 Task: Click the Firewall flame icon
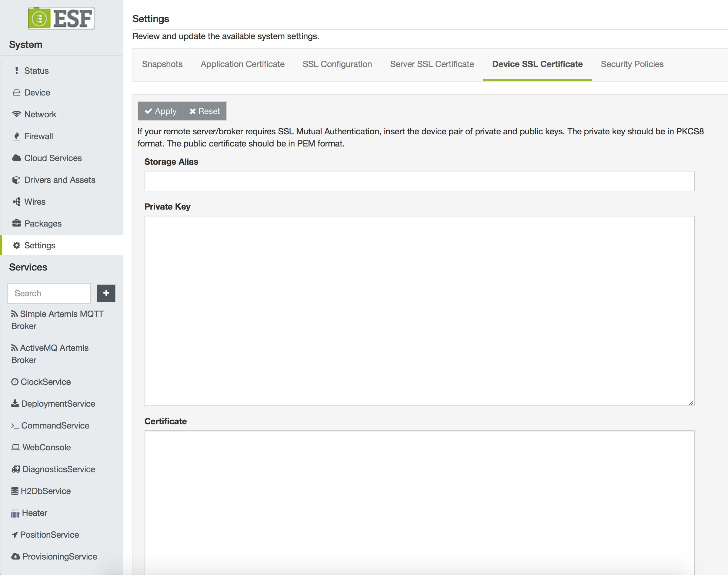tap(16, 136)
